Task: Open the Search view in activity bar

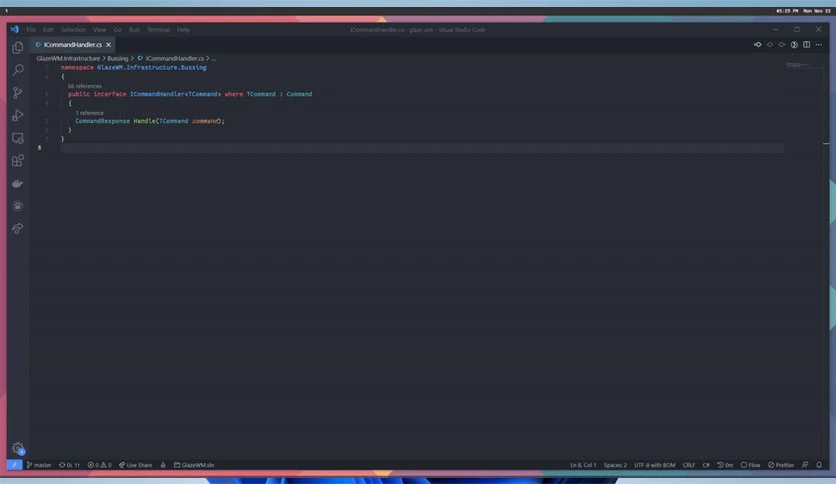Action: (x=18, y=70)
